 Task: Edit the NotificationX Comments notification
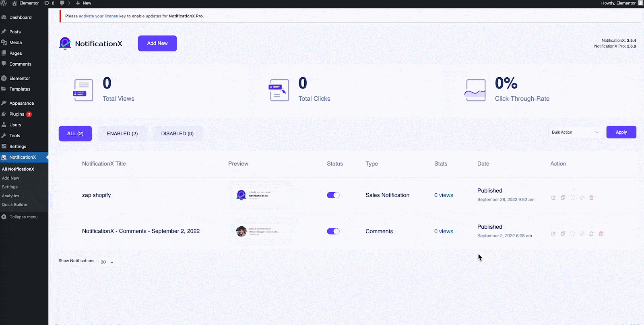[x=553, y=234]
